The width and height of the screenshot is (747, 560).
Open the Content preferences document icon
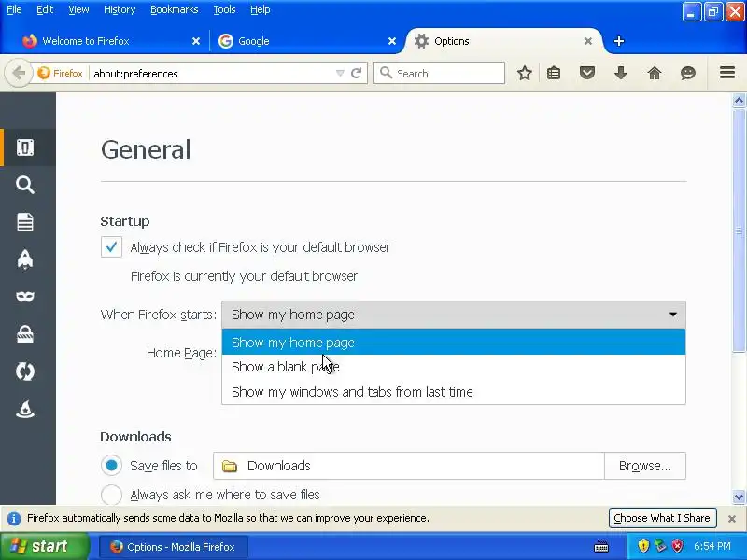(25, 222)
